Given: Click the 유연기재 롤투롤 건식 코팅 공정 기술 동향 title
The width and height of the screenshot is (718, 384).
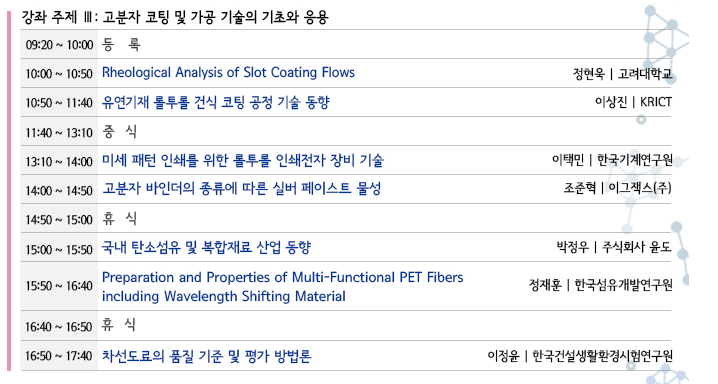Looking at the screenshot, I should click(216, 102).
